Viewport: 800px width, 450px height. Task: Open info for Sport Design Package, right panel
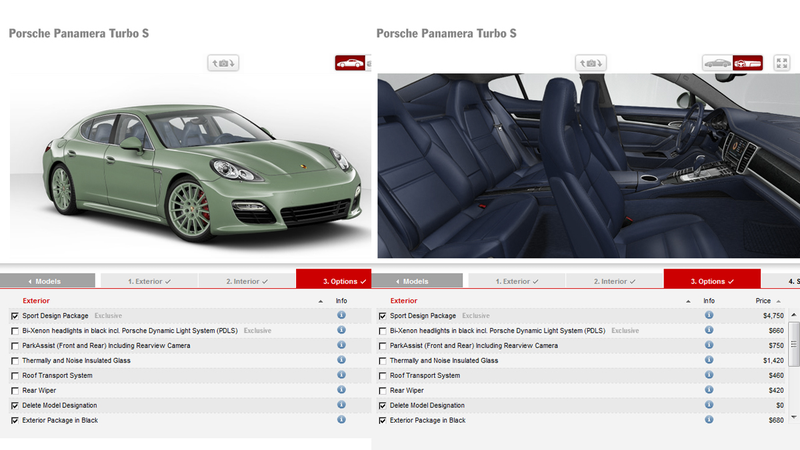709,315
